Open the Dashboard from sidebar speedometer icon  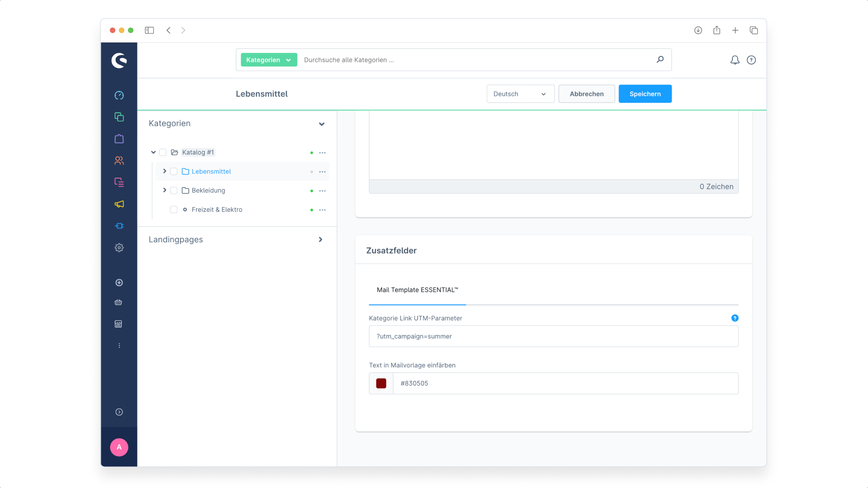coord(119,95)
